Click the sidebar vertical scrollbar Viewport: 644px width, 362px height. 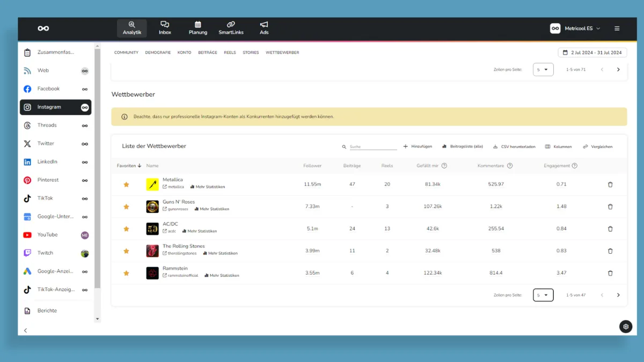pyautogui.click(x=97, y=169)
